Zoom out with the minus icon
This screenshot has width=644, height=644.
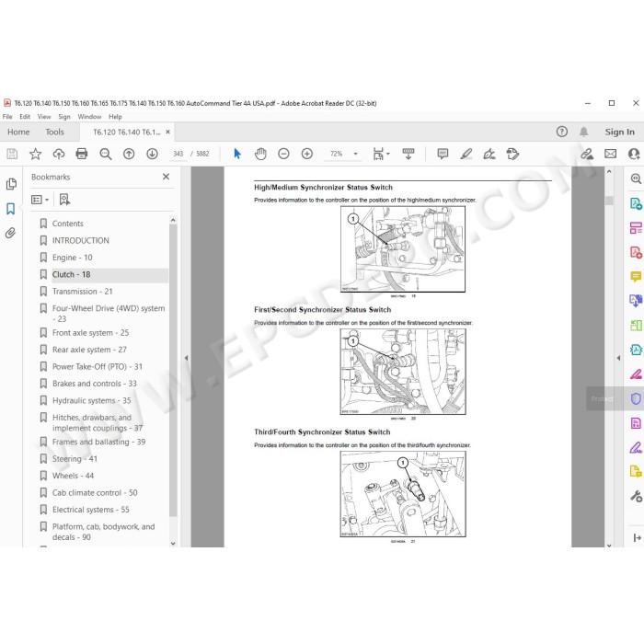click(x=283, y=154)
